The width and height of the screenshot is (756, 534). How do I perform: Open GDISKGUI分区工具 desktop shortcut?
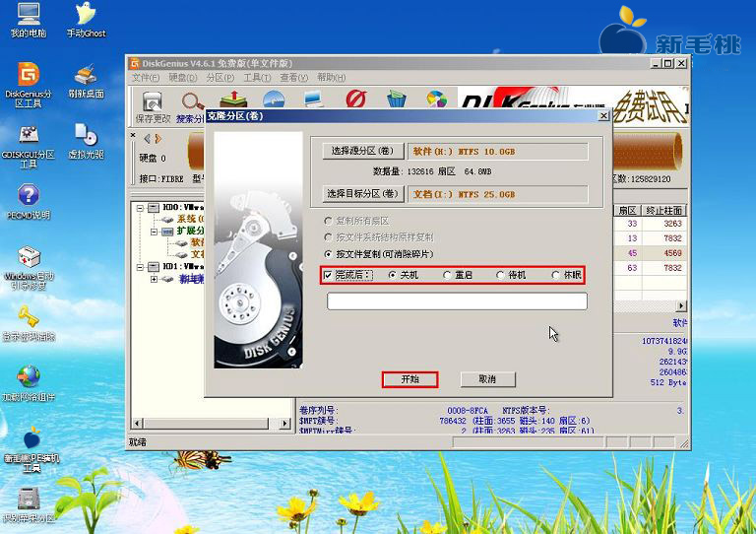point(29,146)
